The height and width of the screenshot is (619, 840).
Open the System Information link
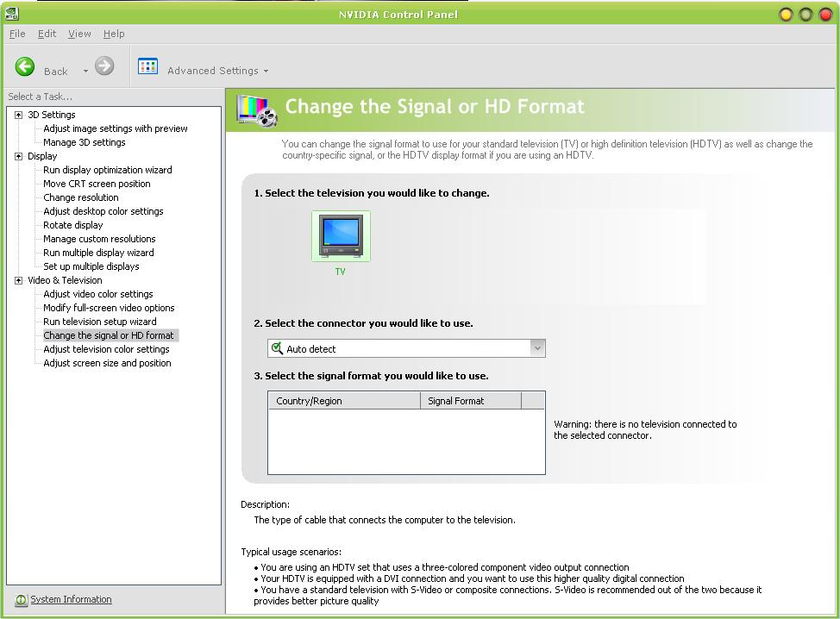[71, 599]
